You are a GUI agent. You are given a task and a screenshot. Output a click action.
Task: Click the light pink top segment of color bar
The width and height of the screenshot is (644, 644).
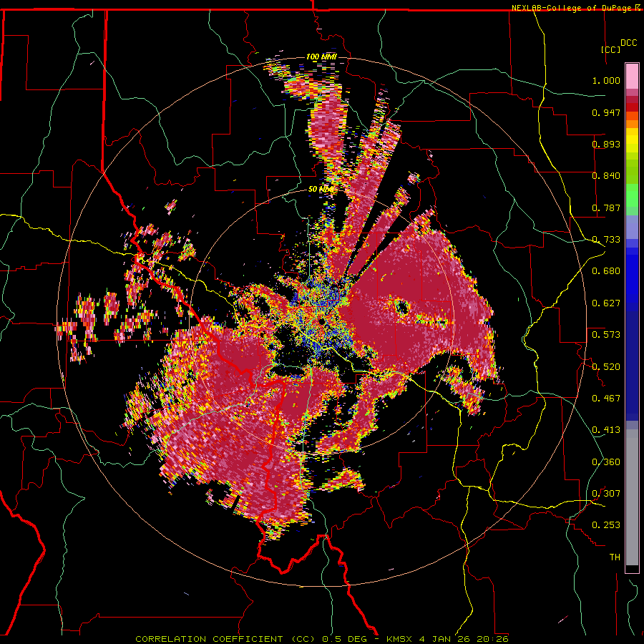coord(632,77)
